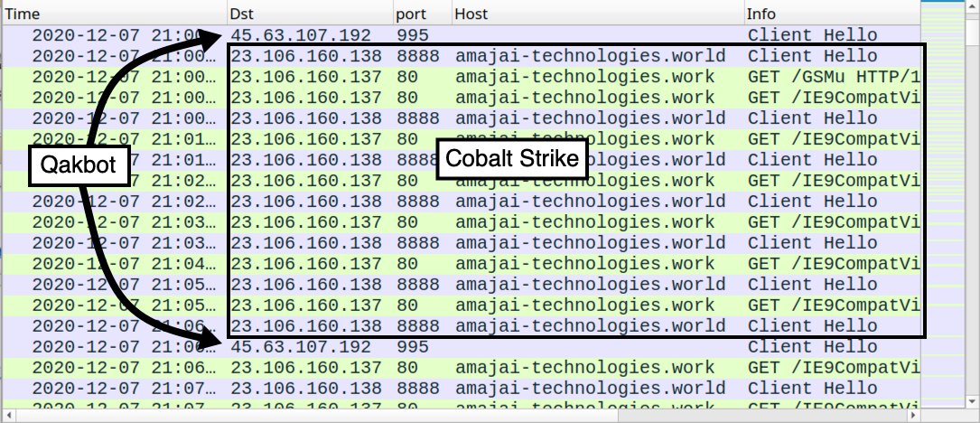This screenshot has width=980, height=423.
Task: Click port 8888 in the 21:05 row
Action: click(x=417, y=285)
